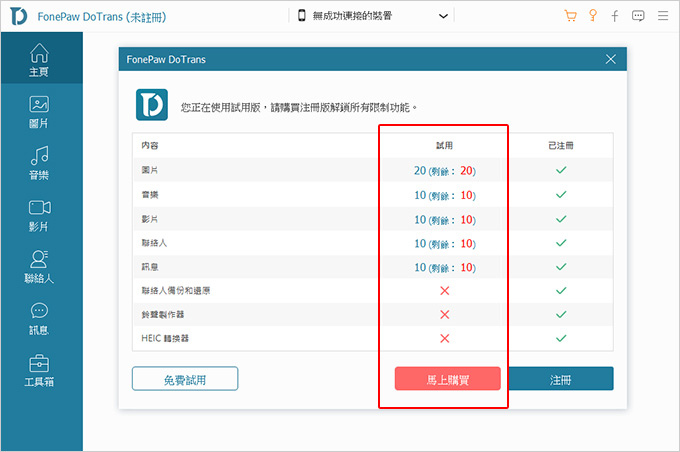
Task: Click the 內容 column header
Action: pyautogui.click(x=150, y=145)
